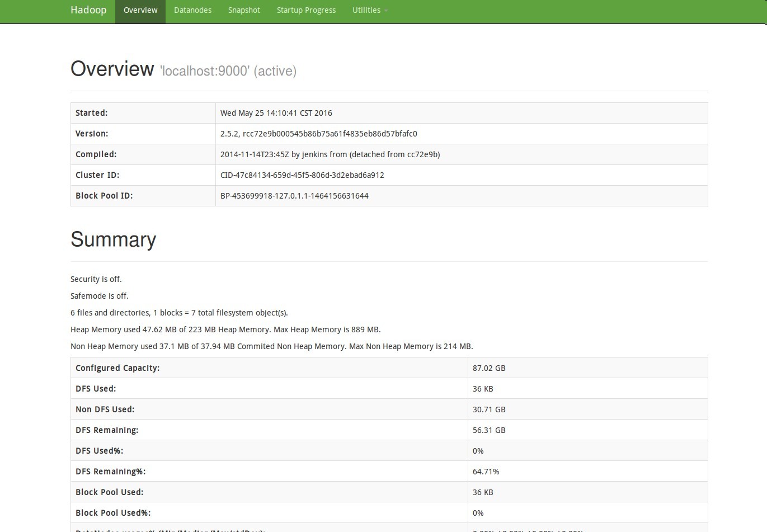Select the DFS Used% 0% value
The width and height of the screenshot is (767, 532).
click(478, 451)
